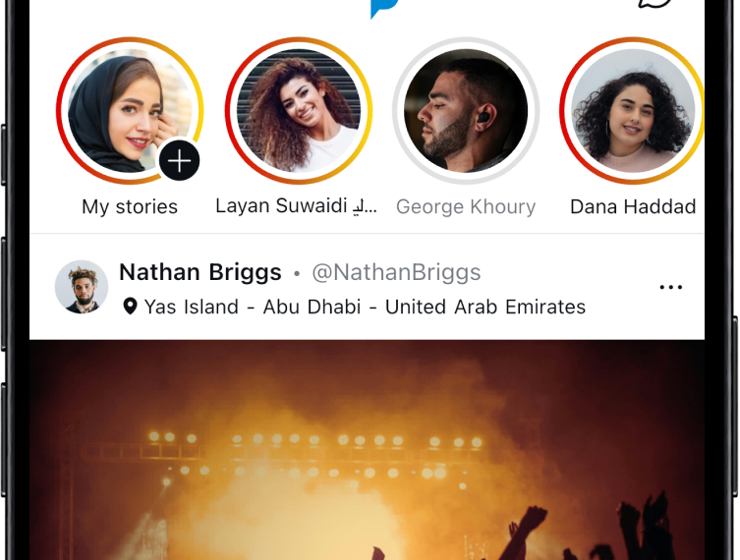The height and width of the screenshot is (560, 740).
Task: Tap the "My stories" label
Action: click(130, 207)
